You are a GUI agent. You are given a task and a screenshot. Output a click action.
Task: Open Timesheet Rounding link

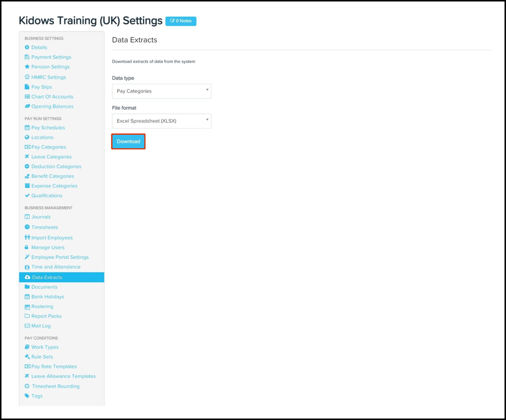click(x=56, y=386)
